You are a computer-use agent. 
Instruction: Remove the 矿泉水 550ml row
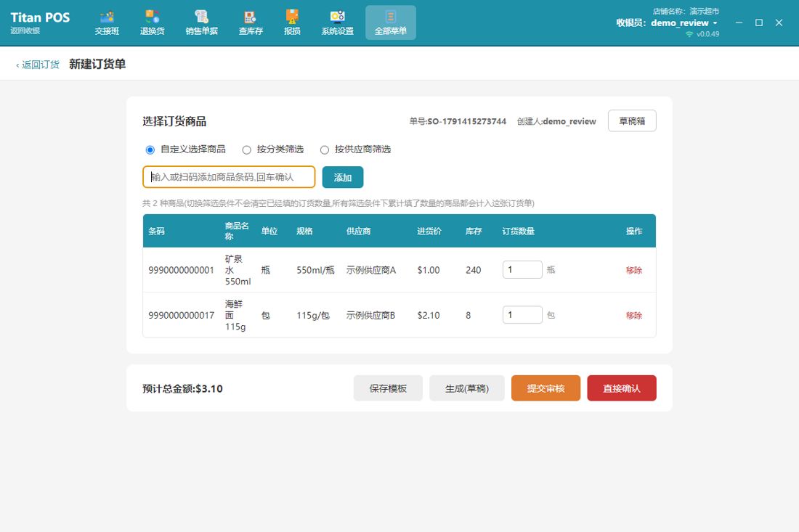(634, 270)
